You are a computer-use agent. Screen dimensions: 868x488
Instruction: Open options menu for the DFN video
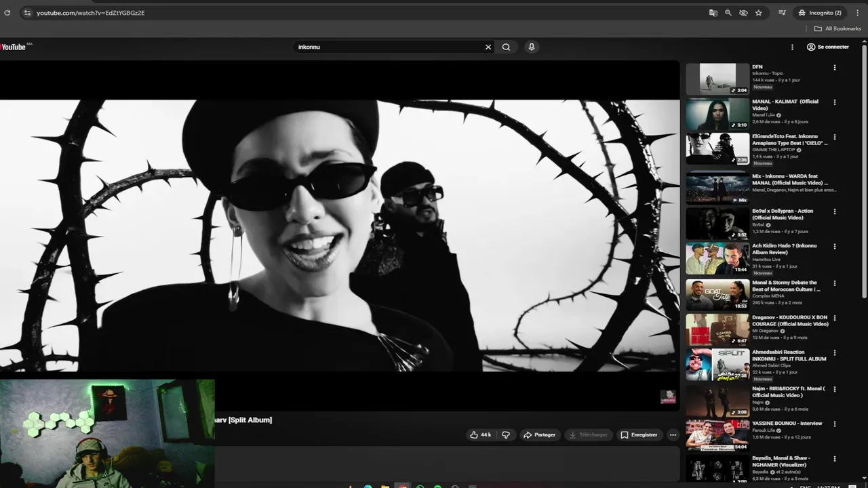pos(835,68)
